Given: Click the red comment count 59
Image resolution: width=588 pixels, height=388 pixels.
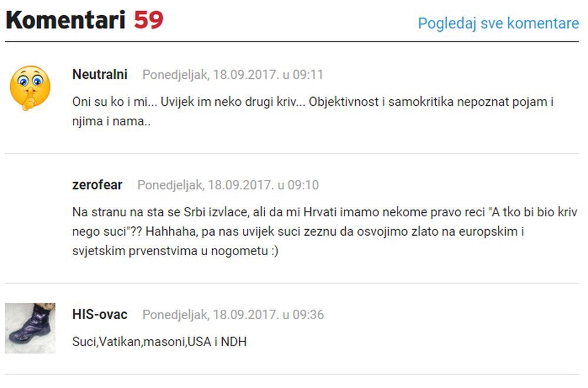Looking at the screenshot, I should pos(149,20).
